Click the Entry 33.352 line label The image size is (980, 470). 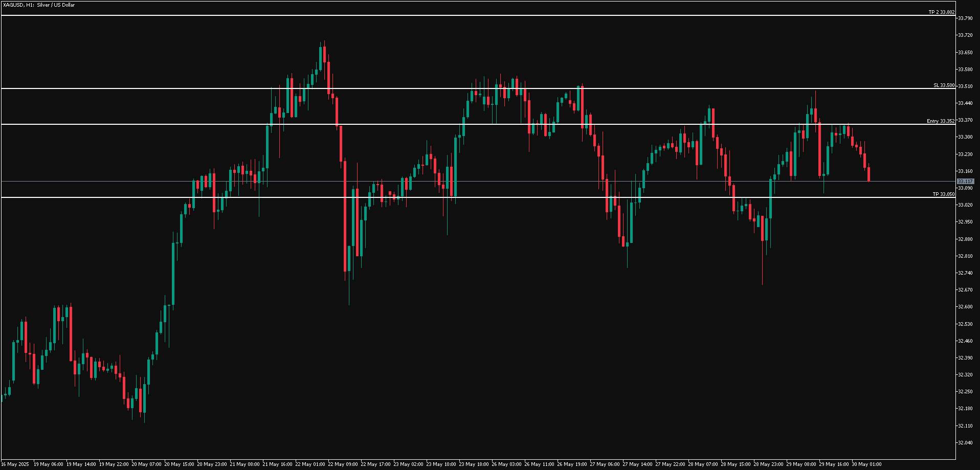click(x=940, y=121)
